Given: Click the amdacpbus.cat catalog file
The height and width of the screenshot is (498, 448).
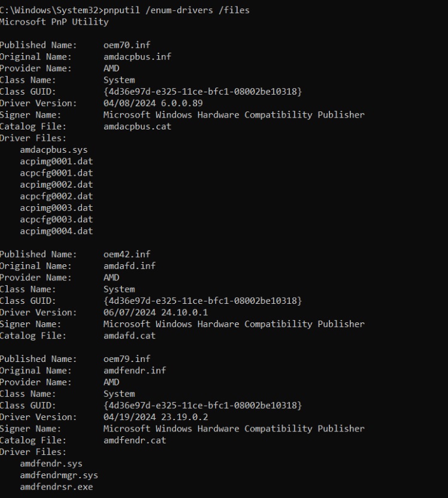Looking at the screenshot, I should 137,126.
